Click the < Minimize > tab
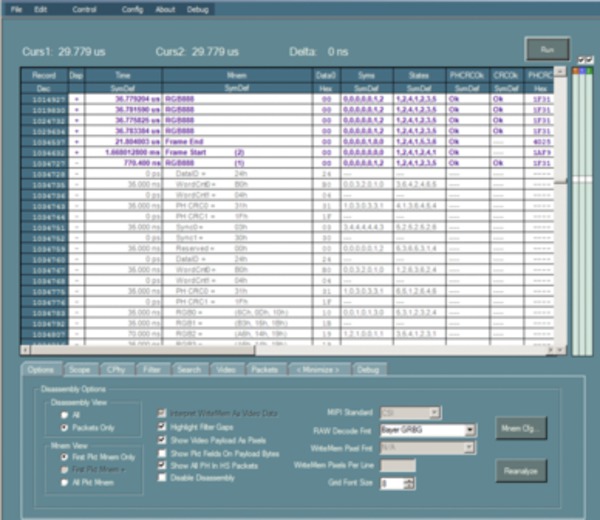600x520 pixels. point(315,370)
